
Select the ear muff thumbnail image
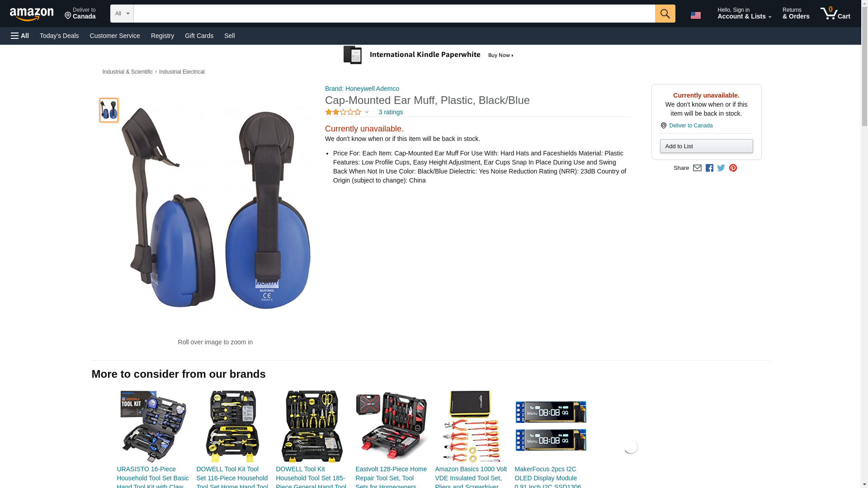[108, 110]
